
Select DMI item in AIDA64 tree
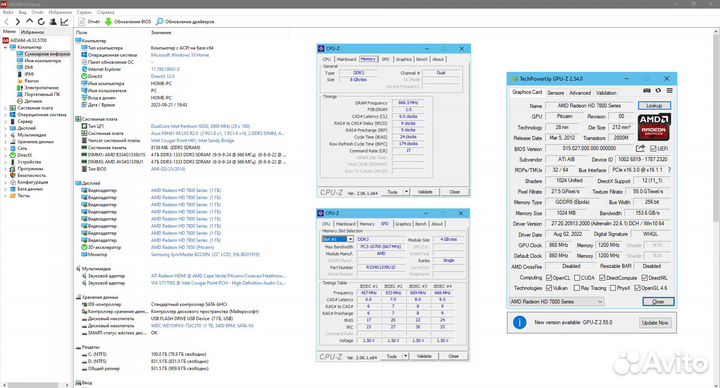25,67
